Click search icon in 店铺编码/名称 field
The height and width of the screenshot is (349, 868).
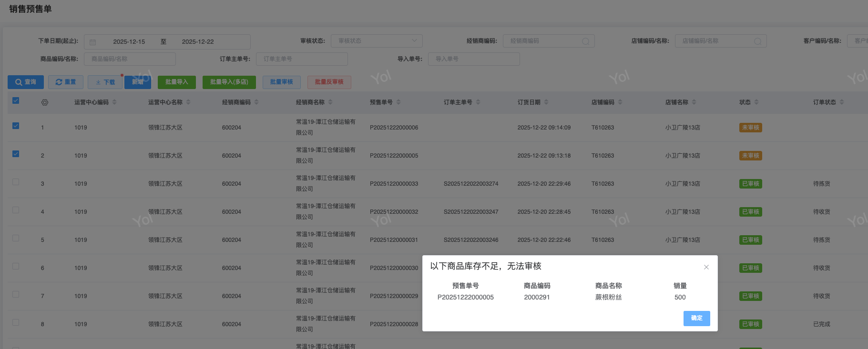[x=757, y=41]
